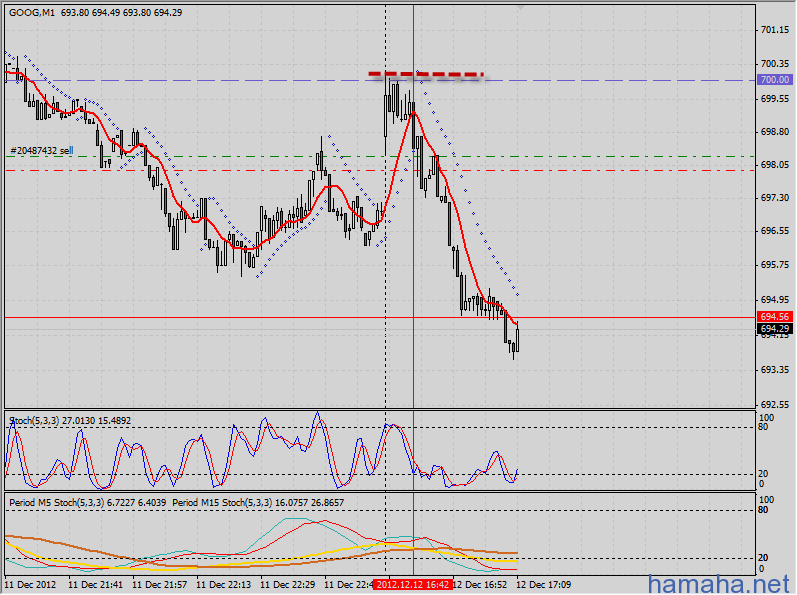The image size is (797, 595).
Task: Click the Stoch(5,3,3) indicator label
Action: coord(34,420)
